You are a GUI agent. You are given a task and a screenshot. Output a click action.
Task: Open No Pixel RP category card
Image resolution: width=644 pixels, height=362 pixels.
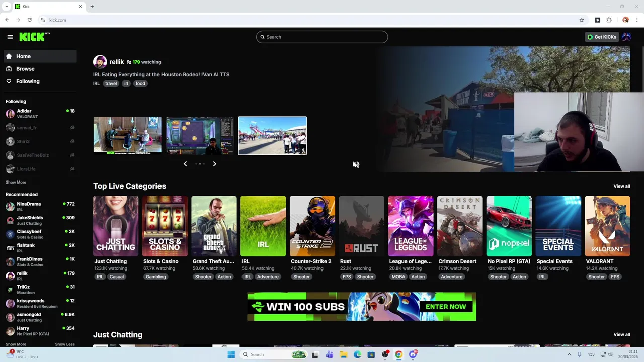click(509, 226)
